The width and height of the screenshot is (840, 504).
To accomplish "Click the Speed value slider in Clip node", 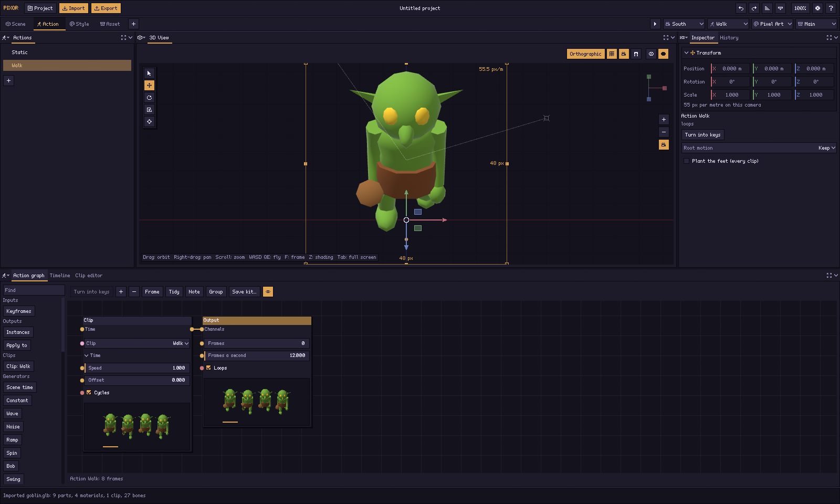I will pyautogui.click(x=136, y=368).
